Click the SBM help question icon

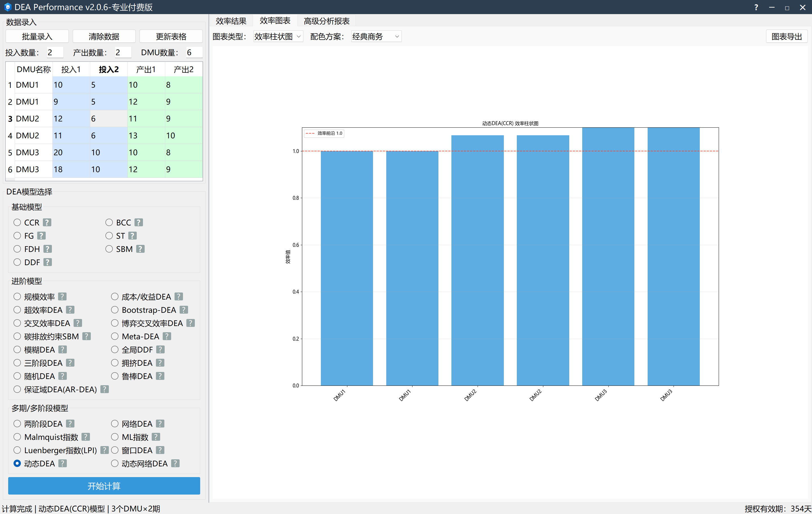click(x=140, y=249)
